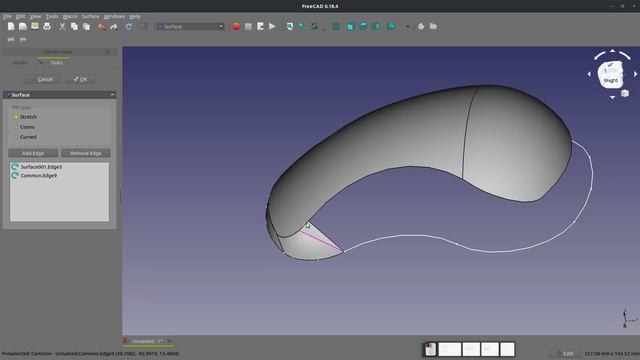The image size is (640, 360).
Task: Open the small arrow dropdown in toolbar
Action: coord(407,27)
